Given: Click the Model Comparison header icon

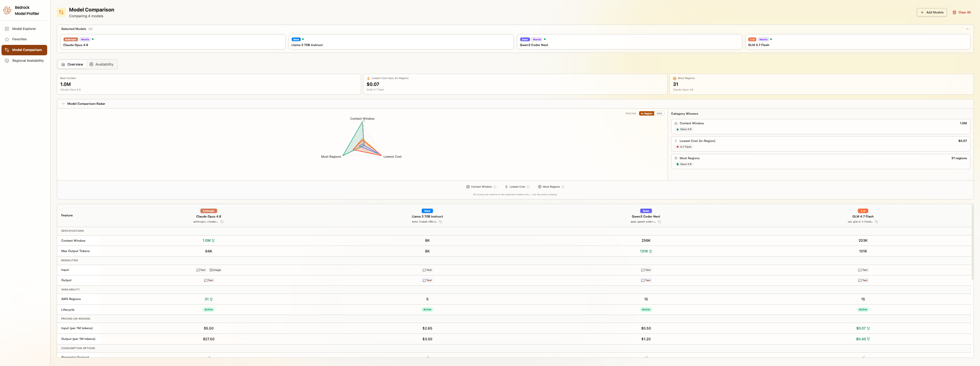Looking at the screenshot, I should click(x=61, y=12).
